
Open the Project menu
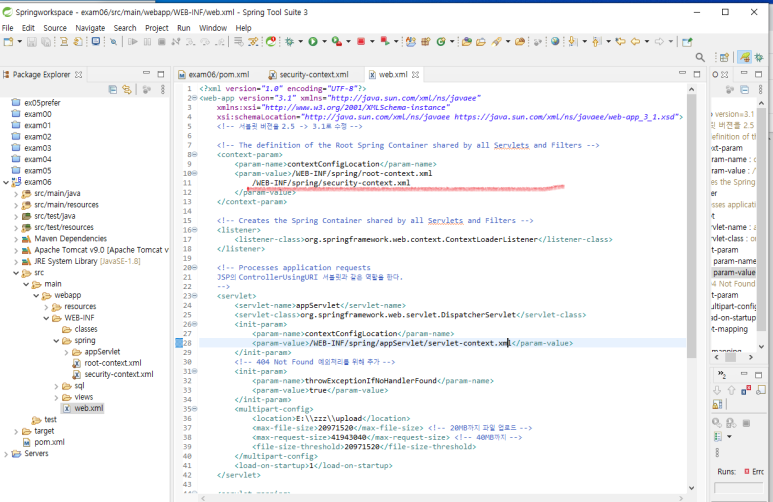(157, 28)
